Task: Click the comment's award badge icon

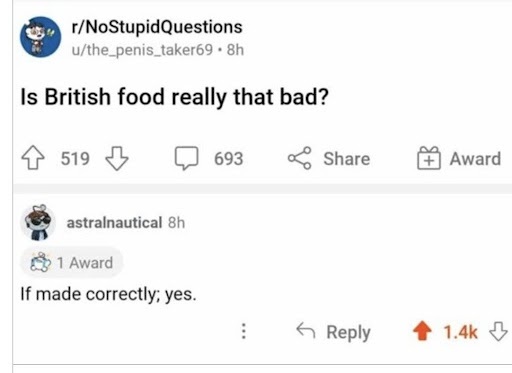Action: point(41,263)
